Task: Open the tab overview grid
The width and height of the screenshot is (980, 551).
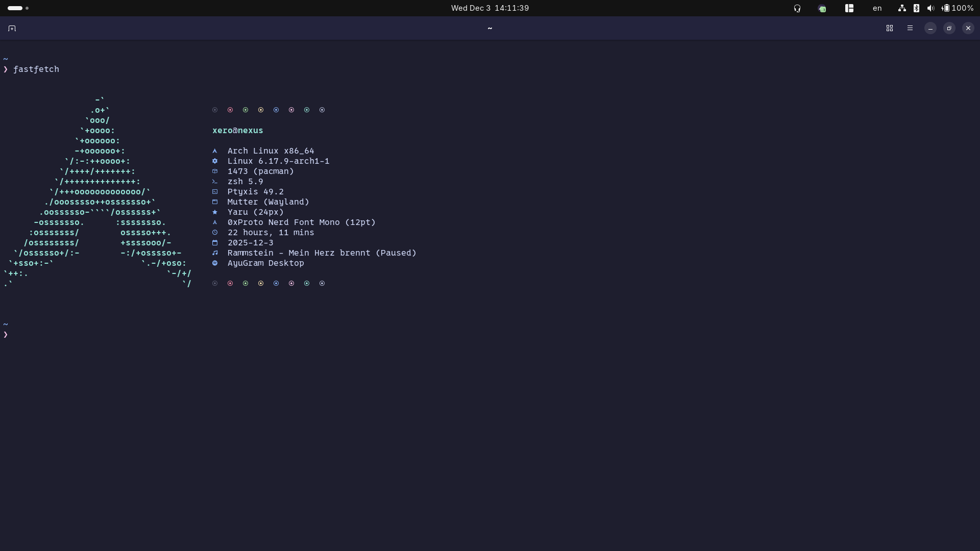Action: (889, 28)
